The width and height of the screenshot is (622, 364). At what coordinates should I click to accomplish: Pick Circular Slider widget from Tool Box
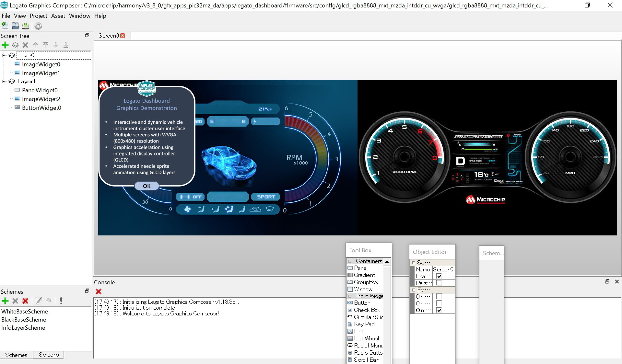(365, 317)
